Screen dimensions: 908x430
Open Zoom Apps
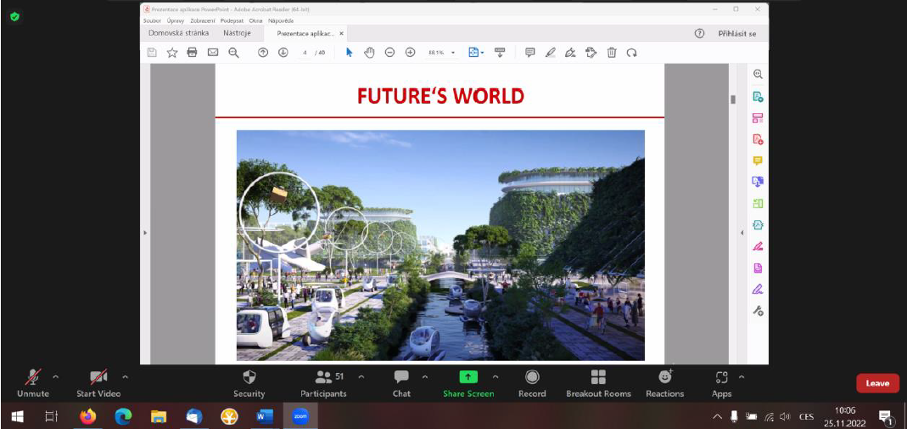click(x=722, y=384)
